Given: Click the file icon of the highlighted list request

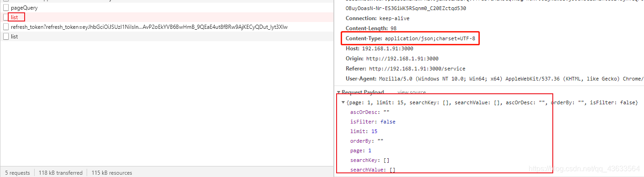Looking at the screenshot, I should (x=6, y=17).
